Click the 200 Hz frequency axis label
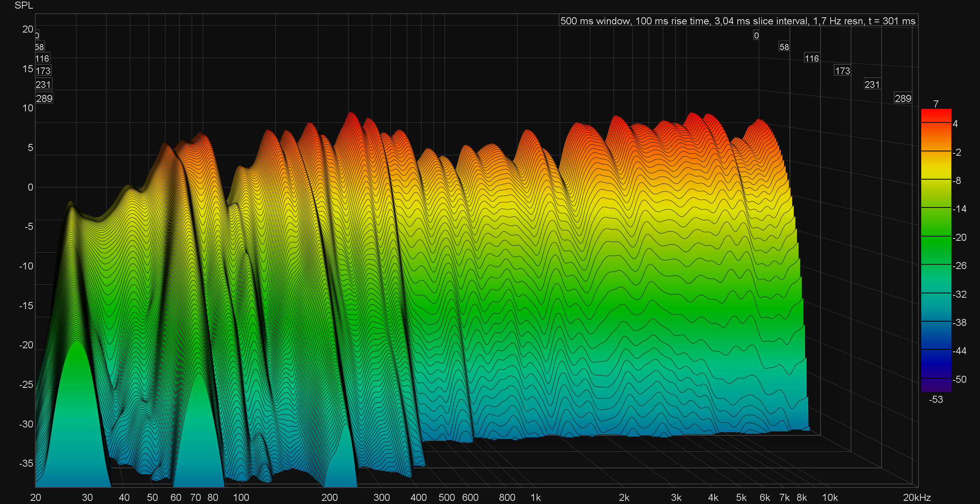 (x=329, y=497)
